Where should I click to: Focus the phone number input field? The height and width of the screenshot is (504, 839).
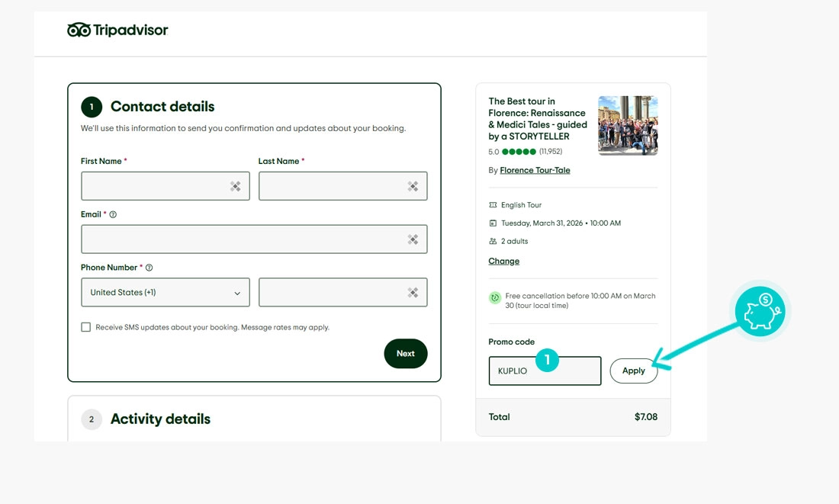pos(342,292)
